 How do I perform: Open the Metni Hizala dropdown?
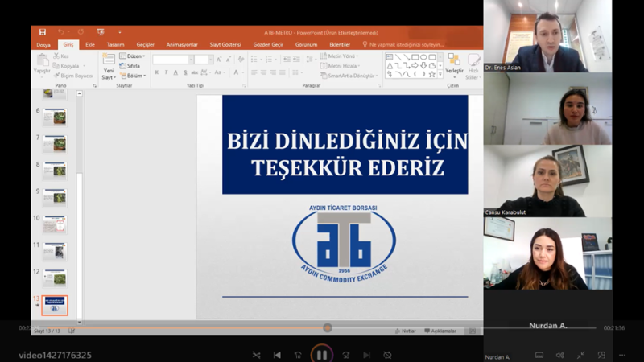click(341, 66)
